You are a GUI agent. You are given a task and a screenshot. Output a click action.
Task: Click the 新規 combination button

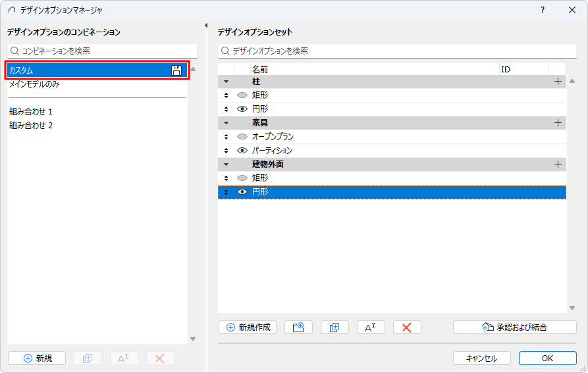37,359
